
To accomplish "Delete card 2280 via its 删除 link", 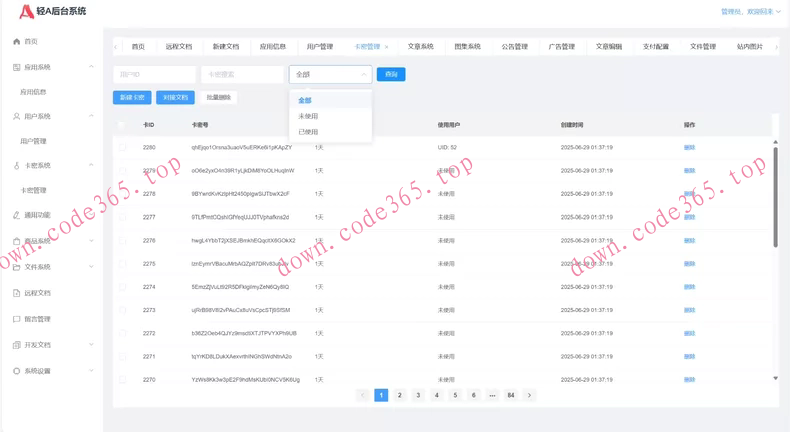I will tap(689, 148).
